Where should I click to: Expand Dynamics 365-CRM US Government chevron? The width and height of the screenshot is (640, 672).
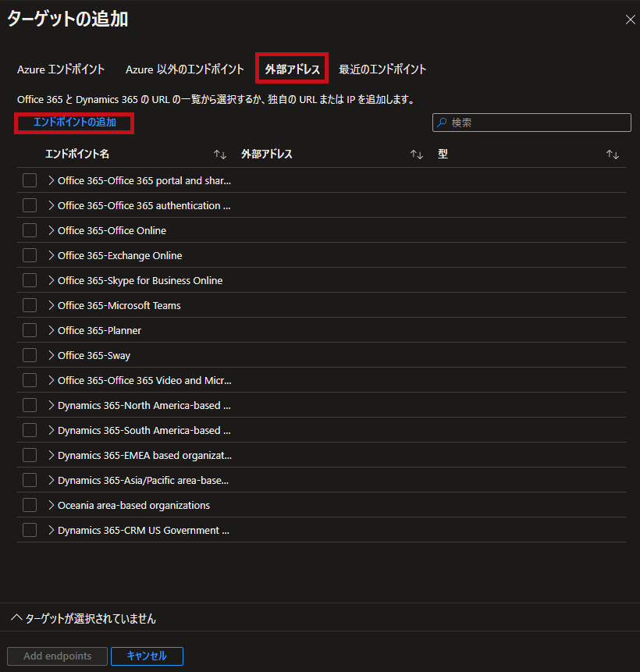click(x=51, y=530)
